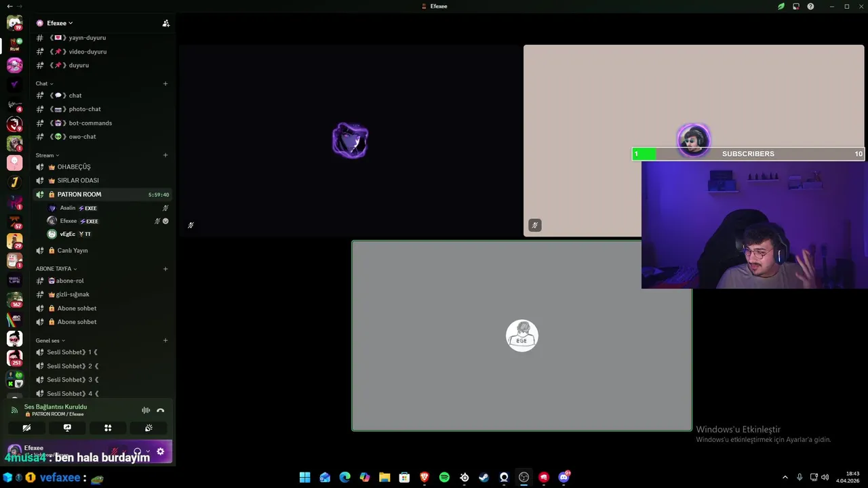
Task: Open the yayın-duyuru channel
Action: click(x=102, y=38)
